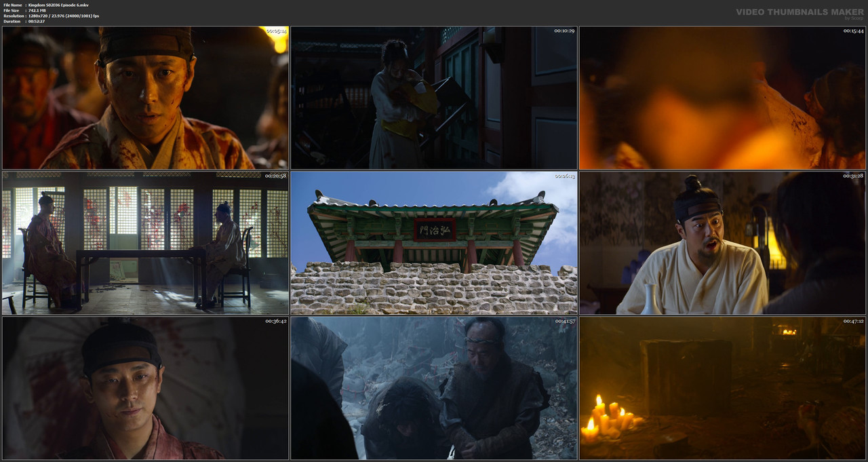868x462 pixels.
Task: Select the dark doorway thumbnail with woman in white
Action: click(x=434, y=98)
